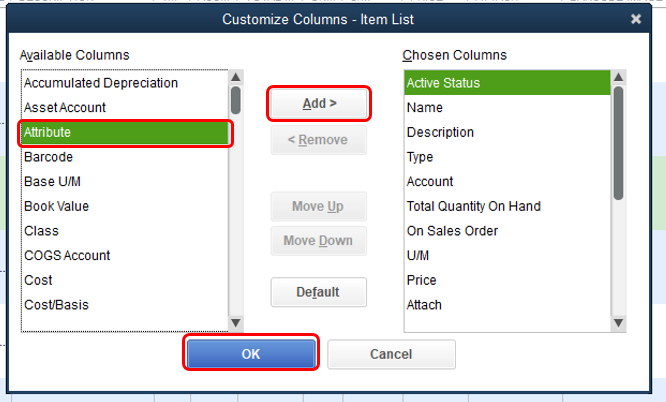
Task: Select Price in Chosen Columns
Action: click(422, 280)
